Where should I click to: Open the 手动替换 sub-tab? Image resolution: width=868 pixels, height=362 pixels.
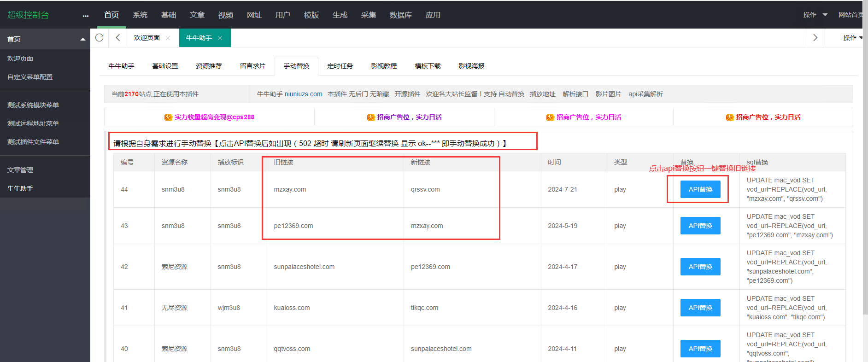point(296,66)
